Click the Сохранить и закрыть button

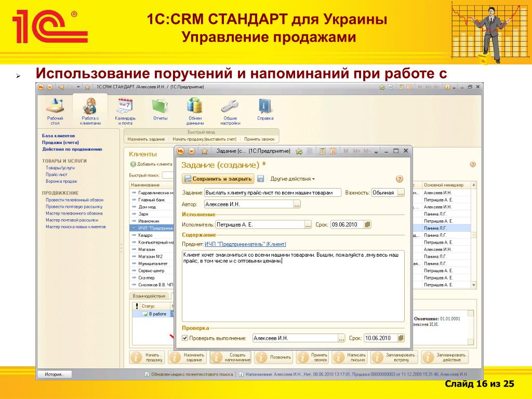tap(218, 179)
